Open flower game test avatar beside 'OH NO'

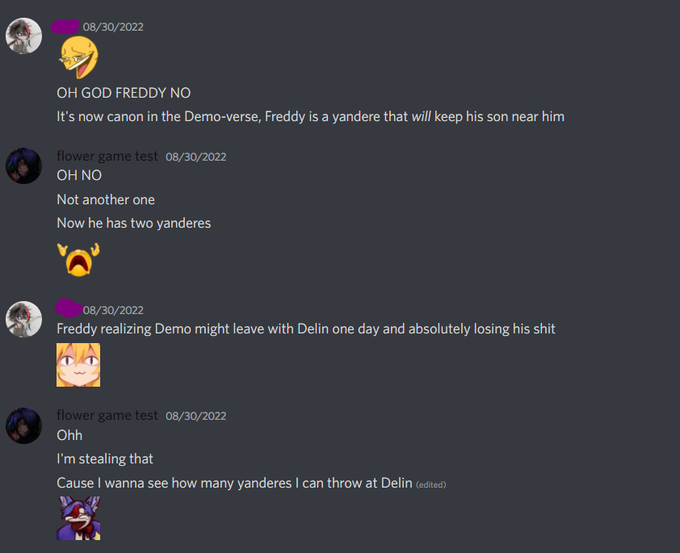[x=23, y=166]
